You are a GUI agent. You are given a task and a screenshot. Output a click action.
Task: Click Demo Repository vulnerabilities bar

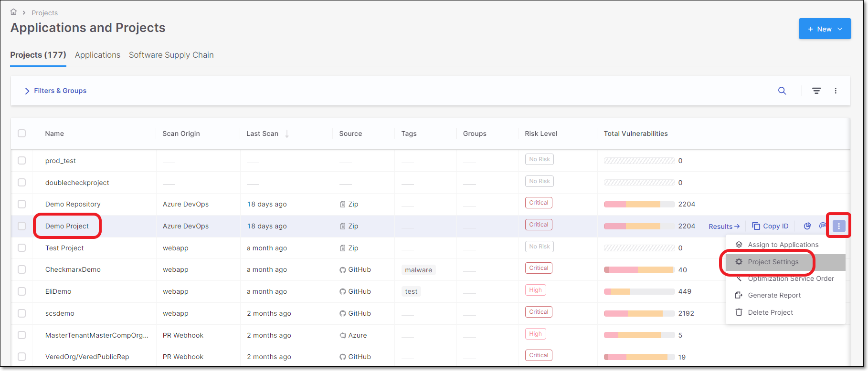pyautogui.click(x=639, y=204)
